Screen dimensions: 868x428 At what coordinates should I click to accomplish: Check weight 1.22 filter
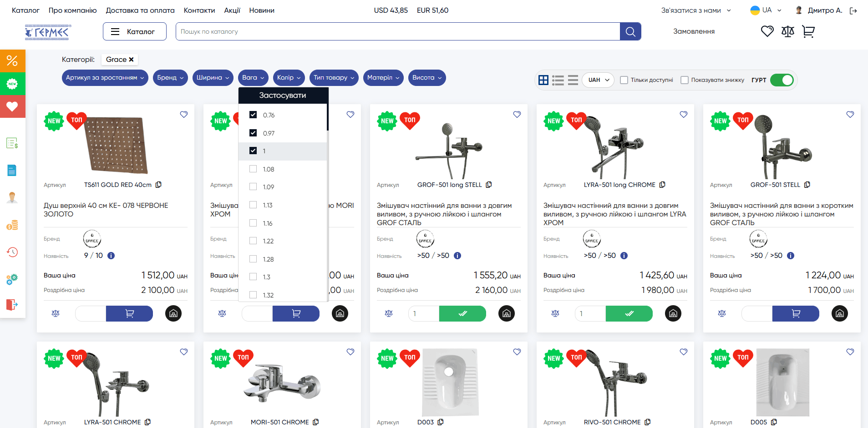click(x=253, y=241)
